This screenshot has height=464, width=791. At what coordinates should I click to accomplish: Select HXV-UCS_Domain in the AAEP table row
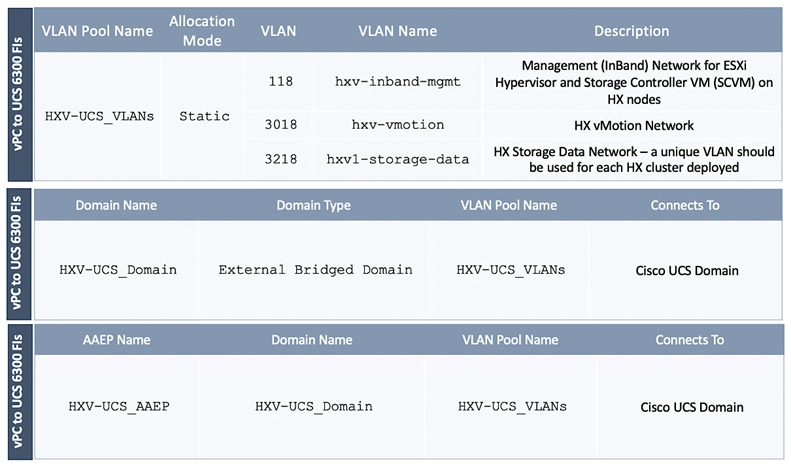click(313, 406)
